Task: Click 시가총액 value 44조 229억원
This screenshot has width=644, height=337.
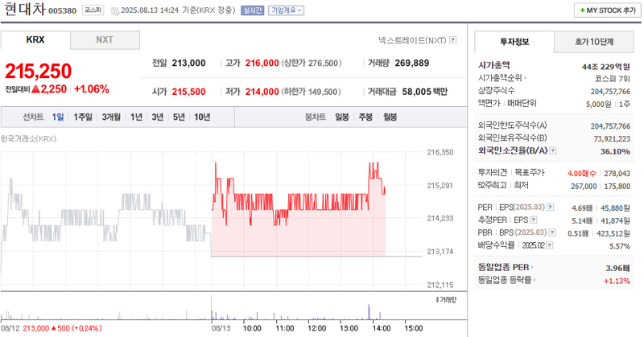Action: coord(606,67)
